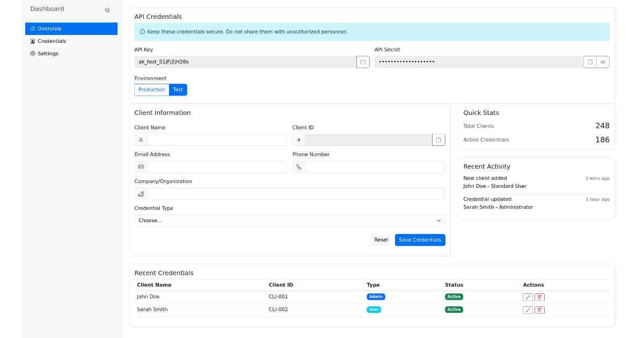
Task: Copy the Client ID value
Action: coord(438,139)
